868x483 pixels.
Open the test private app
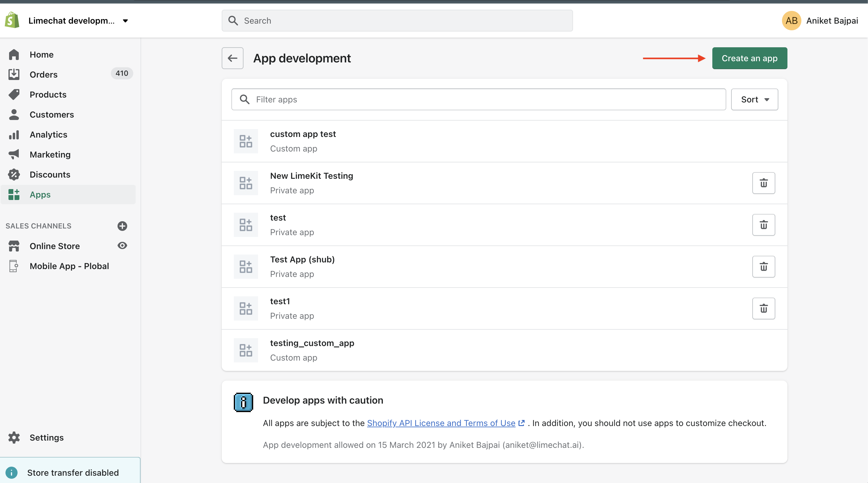(x=504, y=225)
